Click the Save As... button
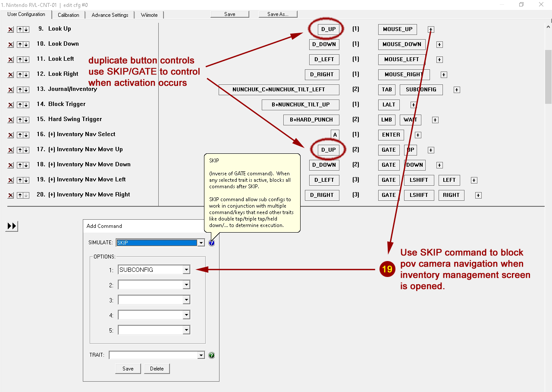 (278, 14)
